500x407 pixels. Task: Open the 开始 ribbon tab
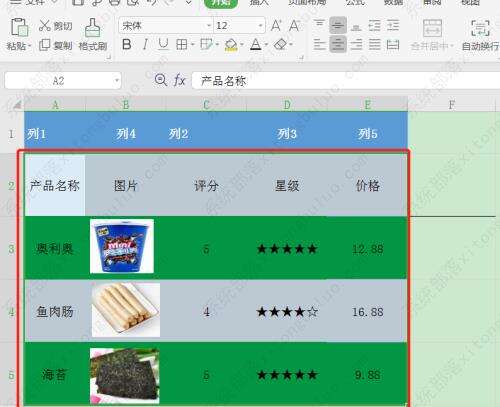pyautogui.click(x=221, y=3)
